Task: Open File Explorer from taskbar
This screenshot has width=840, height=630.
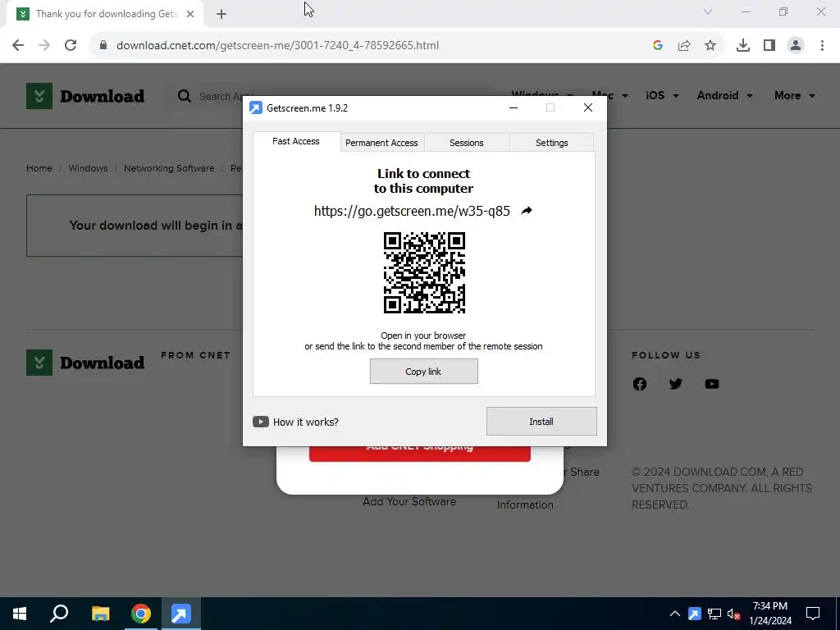Action: [100, 614]
